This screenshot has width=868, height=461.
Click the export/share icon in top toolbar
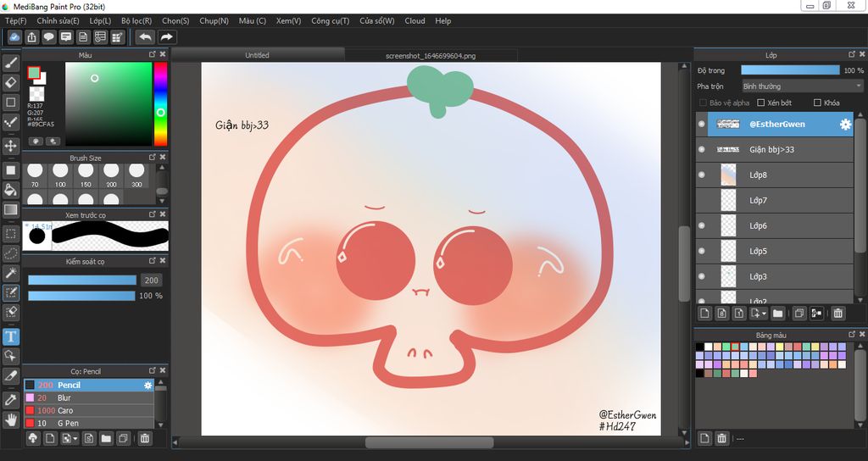tap(31, 37)
